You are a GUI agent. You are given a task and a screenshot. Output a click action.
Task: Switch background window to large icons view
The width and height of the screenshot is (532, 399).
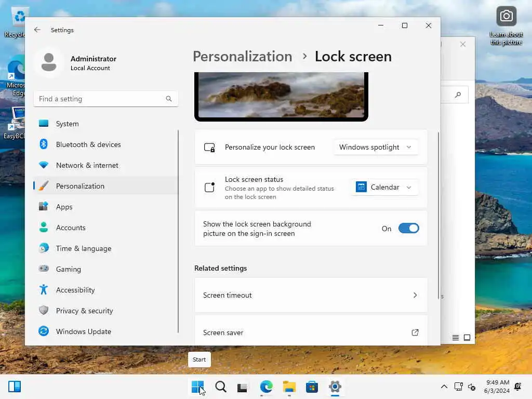click(467, 338)
